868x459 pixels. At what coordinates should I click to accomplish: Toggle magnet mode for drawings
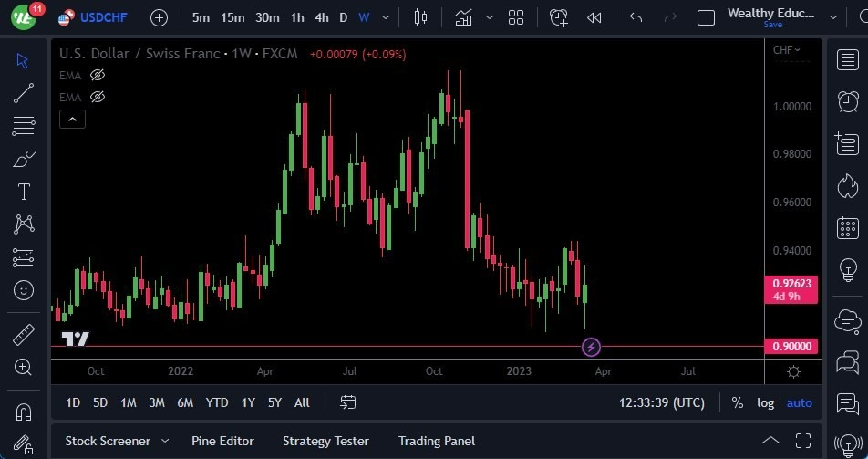(24, 412)
